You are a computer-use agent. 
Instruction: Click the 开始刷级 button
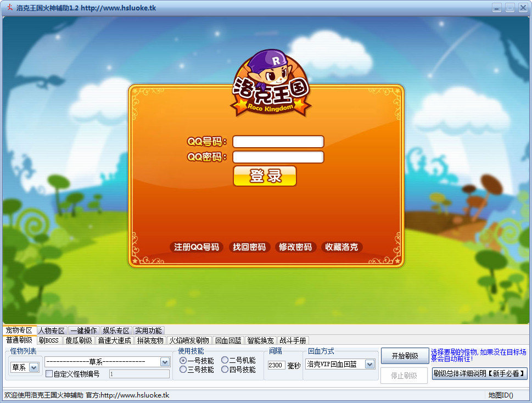[405, 356]
